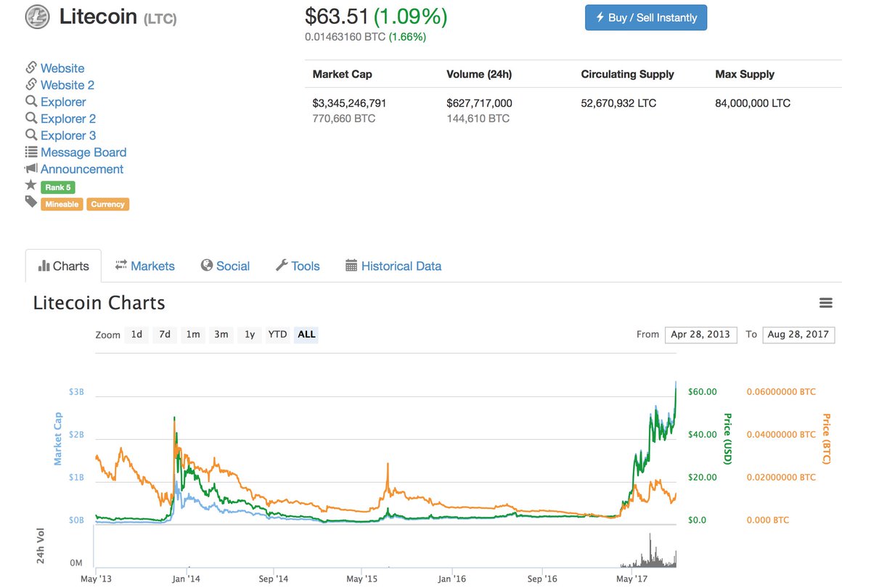The image size is (871, 588).
Task: Set chart zoom to 3m
Action: 221,335
